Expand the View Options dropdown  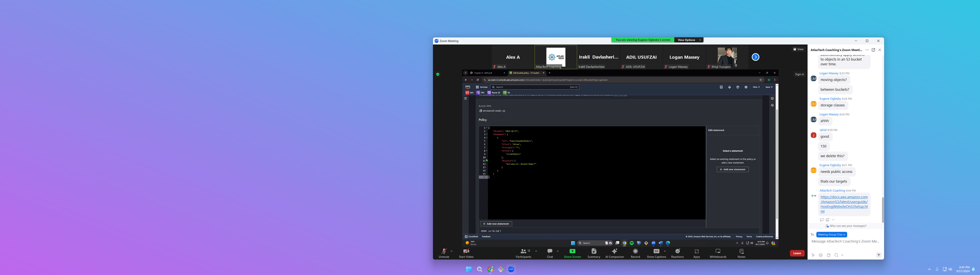coord(689,40)
